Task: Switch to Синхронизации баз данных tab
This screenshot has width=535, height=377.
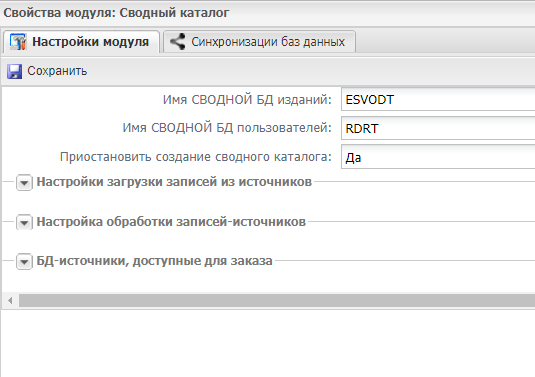Action: (260, 42)
